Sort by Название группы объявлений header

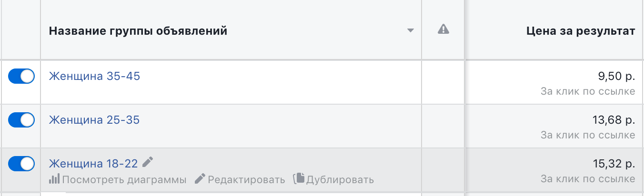[138, 31]
